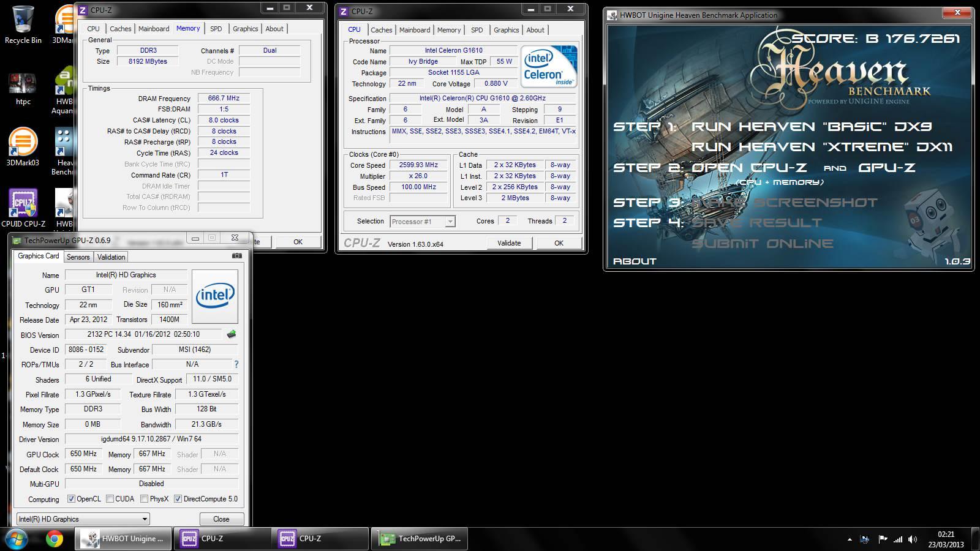Switch to HWBOT Unigine taskbar item
The height and width of the screenshot is (551, 980).
coord(124,539)
